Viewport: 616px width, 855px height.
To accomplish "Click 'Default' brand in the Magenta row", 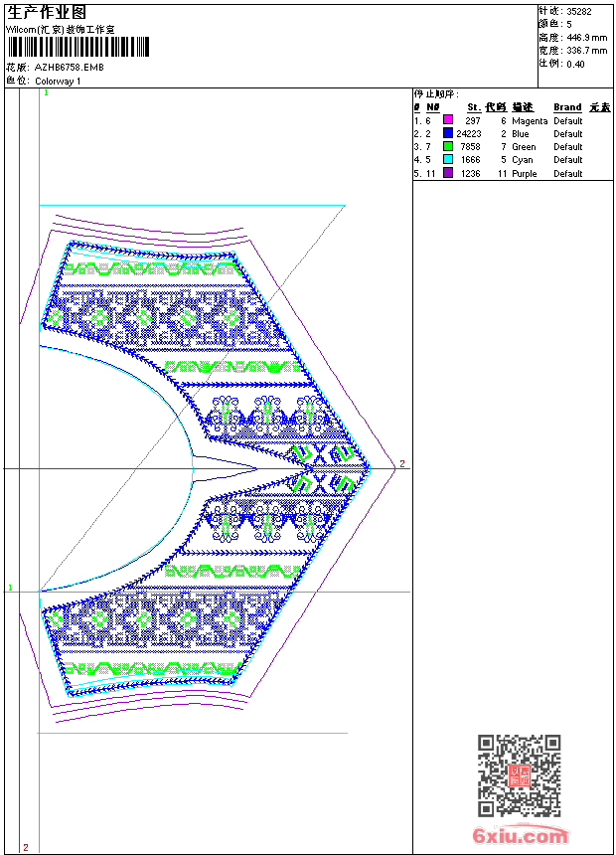I will 568,120.
